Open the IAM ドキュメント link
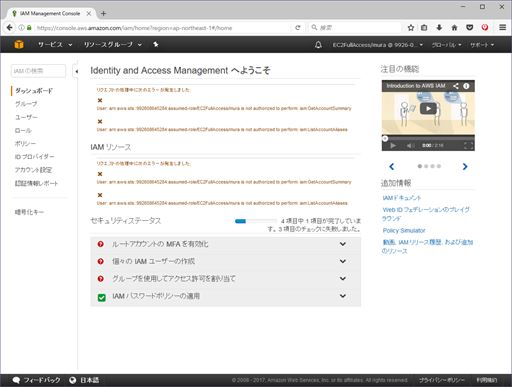This screenshot has height=387, width=512. tap(402, 198)
